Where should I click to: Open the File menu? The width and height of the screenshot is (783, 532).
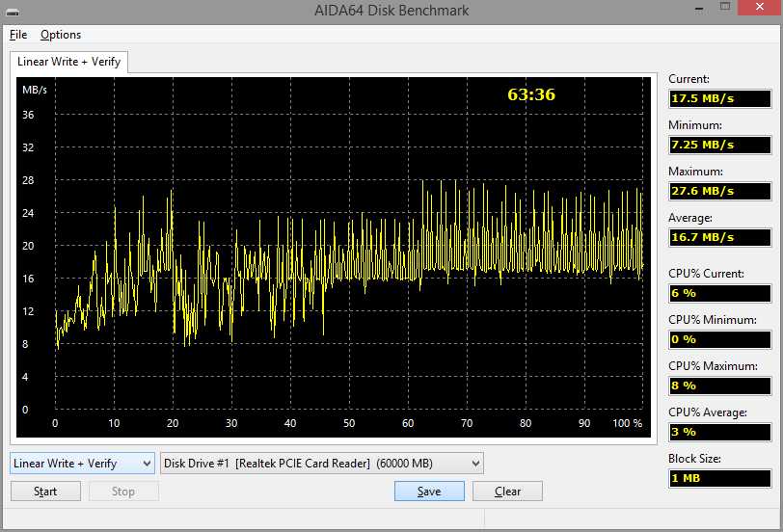(18, 35)
